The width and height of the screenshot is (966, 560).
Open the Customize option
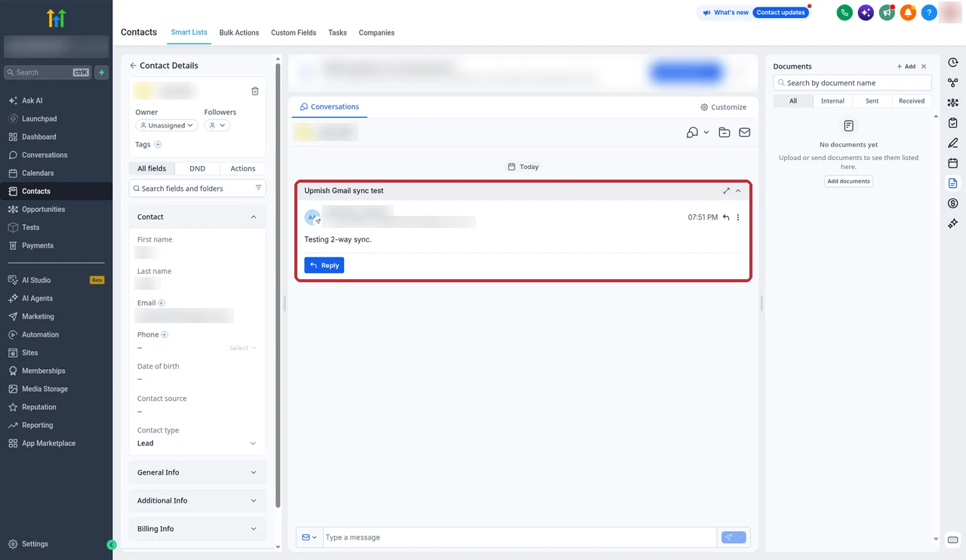point(724,107)
